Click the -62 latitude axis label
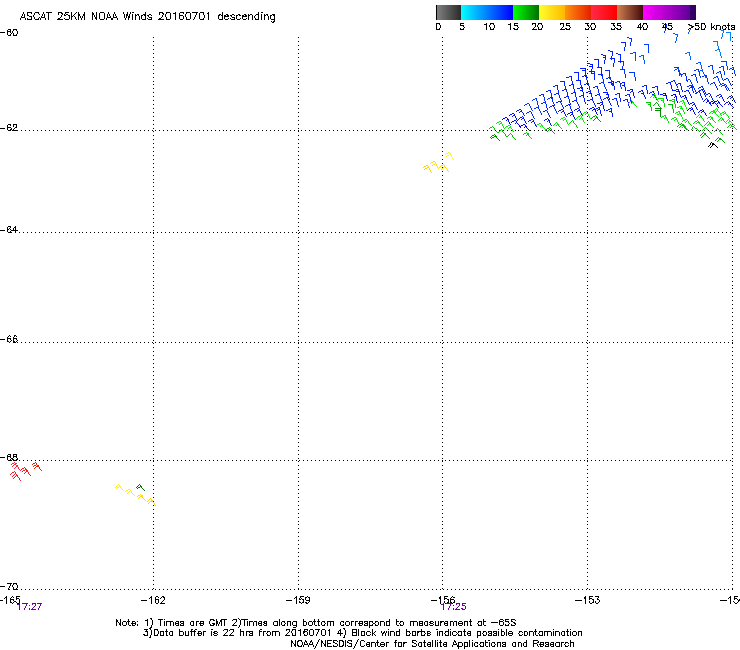The height and width of the screenshot is (650, 740). click(x=9, y=128)
